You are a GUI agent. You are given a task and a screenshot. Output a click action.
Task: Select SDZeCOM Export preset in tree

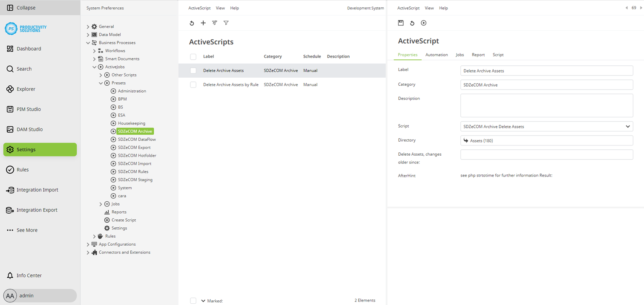(x=134, y=148)
